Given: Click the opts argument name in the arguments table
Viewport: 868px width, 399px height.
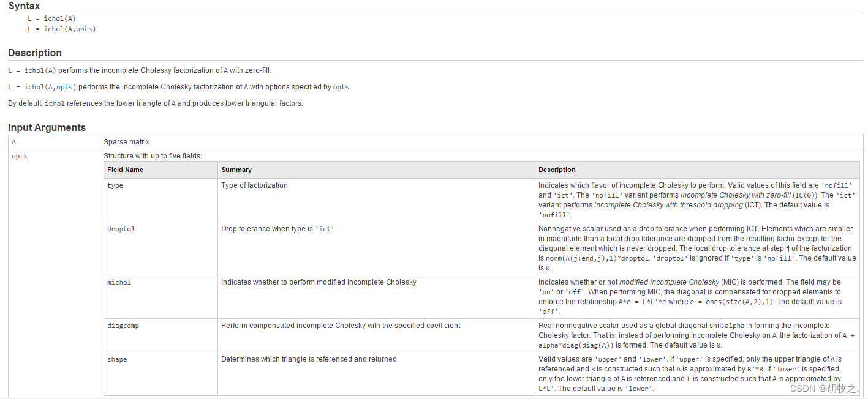Looking at the screenshot, I should tap(20, 156).
